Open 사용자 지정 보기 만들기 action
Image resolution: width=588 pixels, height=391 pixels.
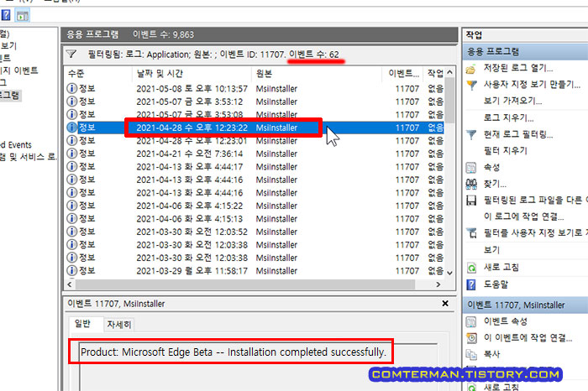(532, 85)
